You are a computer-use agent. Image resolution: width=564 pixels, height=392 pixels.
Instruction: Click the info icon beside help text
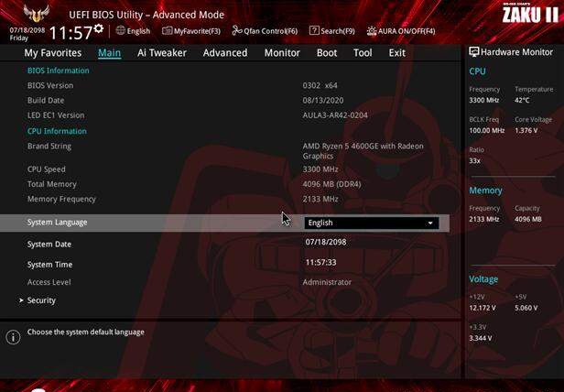coord(14,337)
